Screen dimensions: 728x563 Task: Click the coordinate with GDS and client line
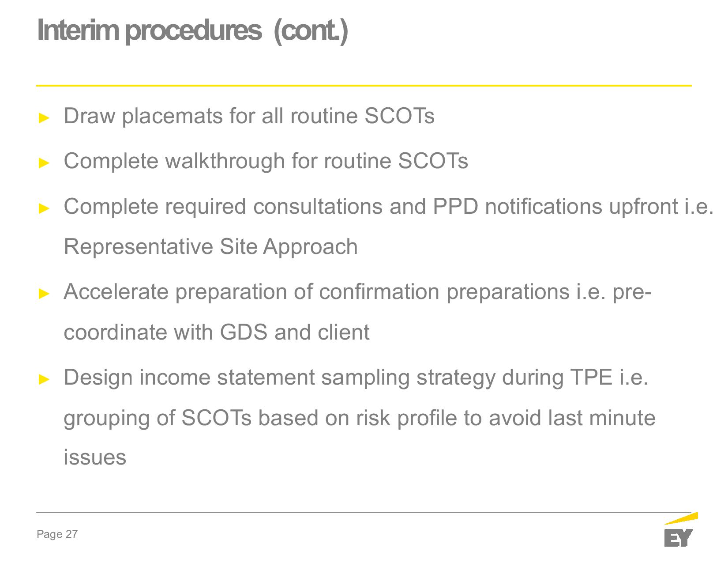tap(217, 332)
